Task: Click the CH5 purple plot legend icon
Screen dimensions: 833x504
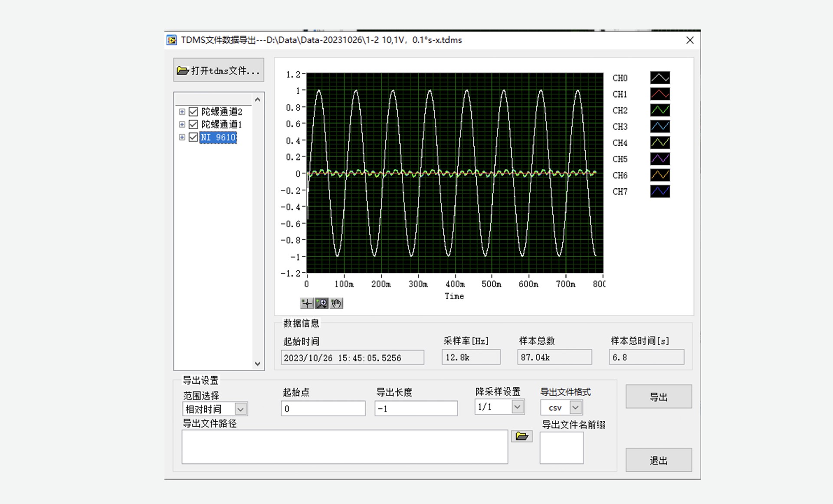Action: 659,159
